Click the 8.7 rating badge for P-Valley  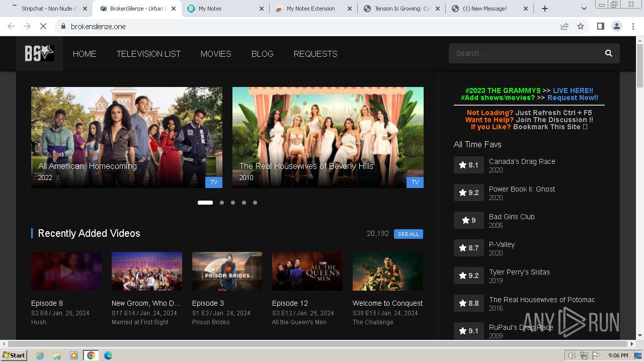(468, 248)
